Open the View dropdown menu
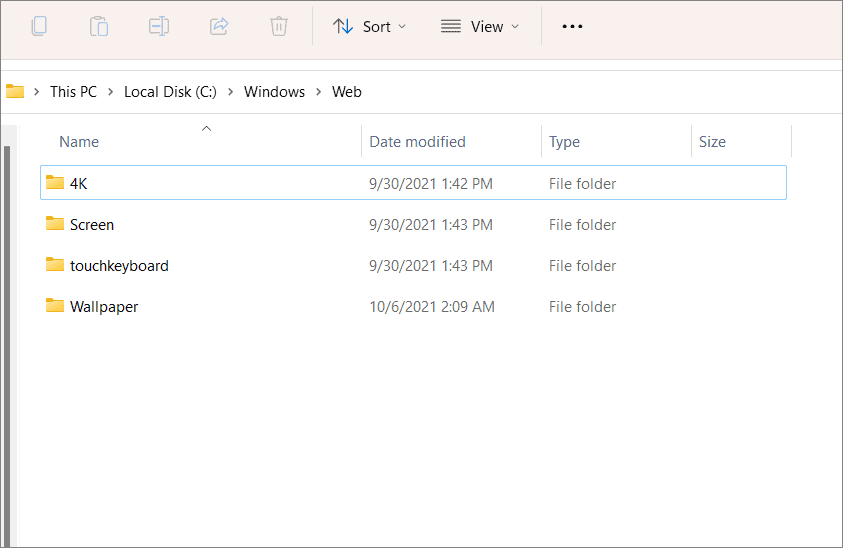Viewport: 843px width, 548px height. pyautogui.click(x=480, y=26)
